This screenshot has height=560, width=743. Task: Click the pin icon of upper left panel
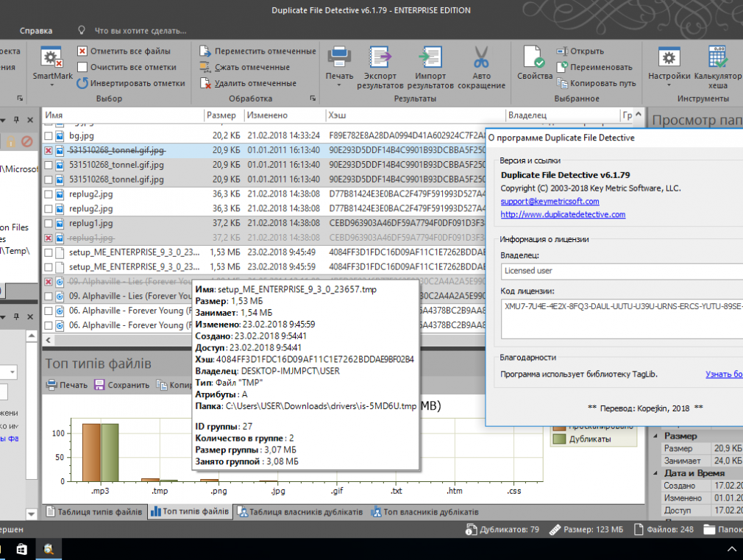click(x=17, y=120)
